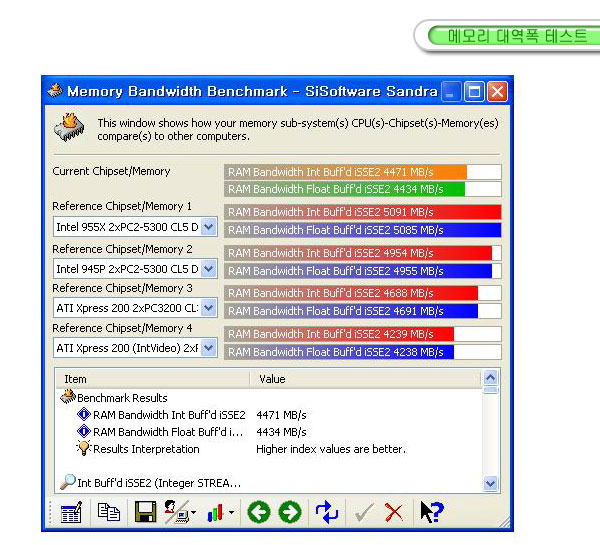600x545 pixels.
Task: Open the user/computer options toolbar icon
Action: point(176,512)
